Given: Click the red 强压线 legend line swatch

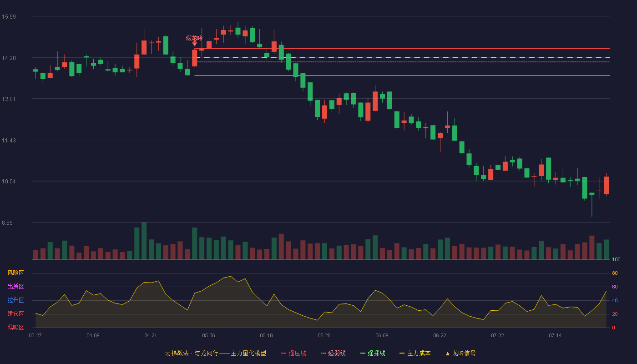Looking at the screenshot, I should click(283, 353).
